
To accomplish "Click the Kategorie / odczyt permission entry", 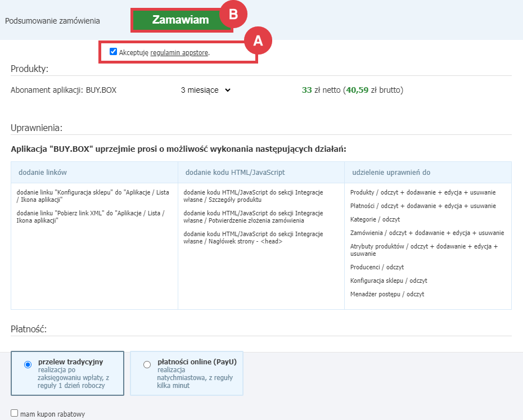I will [x=375, y=219].
